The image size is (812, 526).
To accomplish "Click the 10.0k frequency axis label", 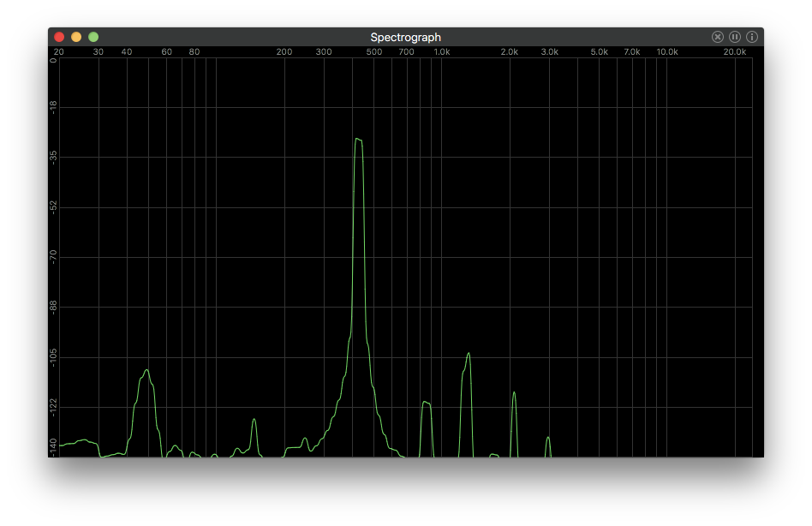I will pyautogui.click(x=667, y=51).
